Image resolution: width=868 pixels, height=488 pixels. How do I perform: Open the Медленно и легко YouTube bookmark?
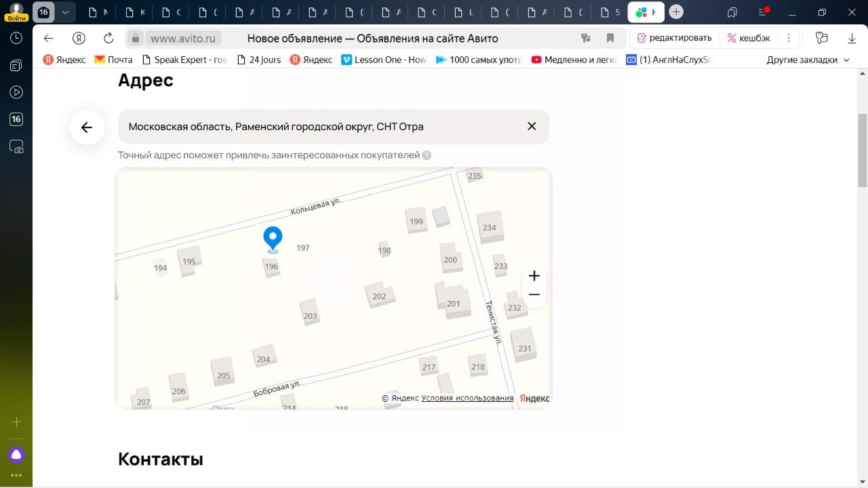pos(574,60)
